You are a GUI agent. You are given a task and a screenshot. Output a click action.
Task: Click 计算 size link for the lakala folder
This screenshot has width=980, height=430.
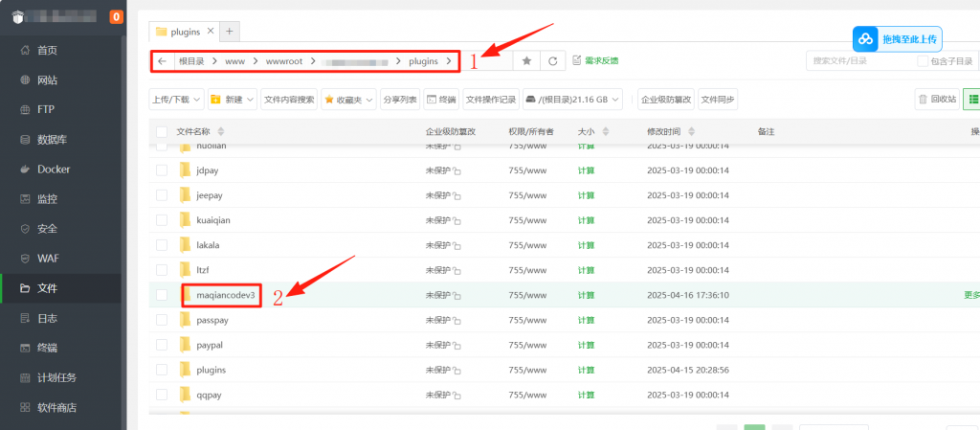[x=586, y=245]
